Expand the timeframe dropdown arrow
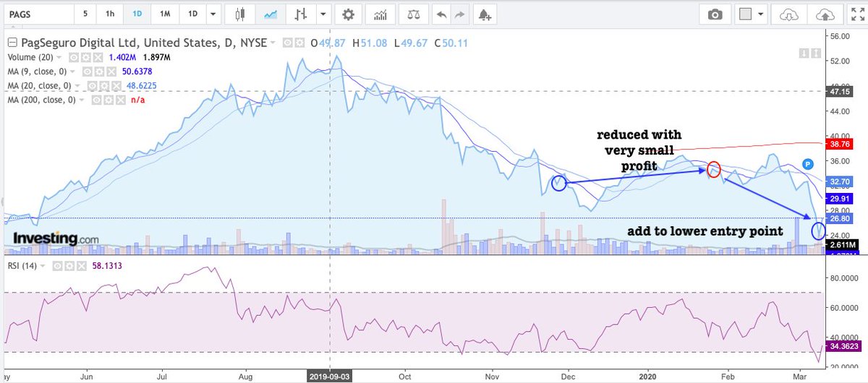 tap(213, 14)
